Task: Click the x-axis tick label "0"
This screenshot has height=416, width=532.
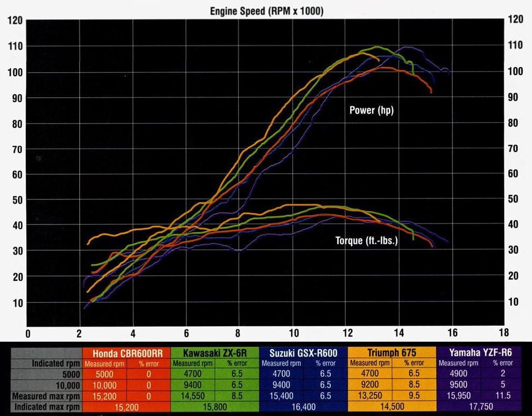Action: [x=28, y=334]
